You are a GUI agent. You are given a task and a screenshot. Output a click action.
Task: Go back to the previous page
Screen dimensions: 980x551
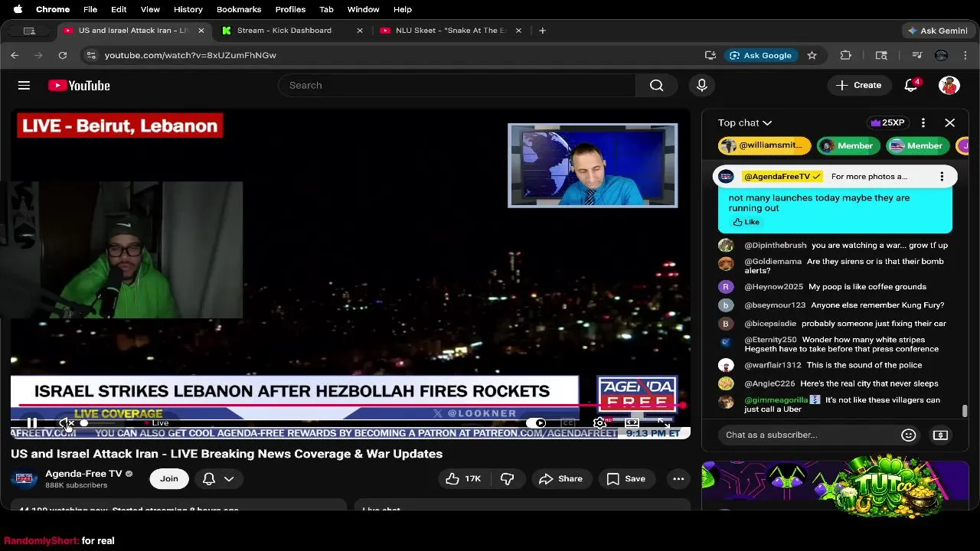tap(15, 55)
